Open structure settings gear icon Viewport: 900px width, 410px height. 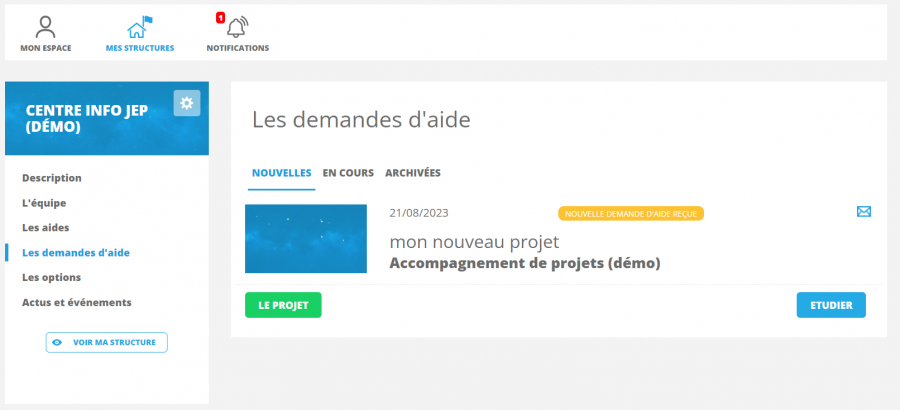click(187, 103)
